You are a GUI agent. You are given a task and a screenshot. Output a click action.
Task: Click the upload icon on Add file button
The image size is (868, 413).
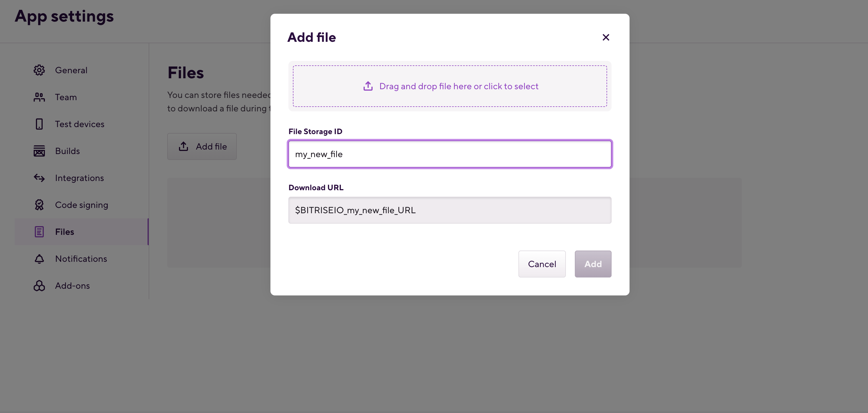[x=183, y=146]
